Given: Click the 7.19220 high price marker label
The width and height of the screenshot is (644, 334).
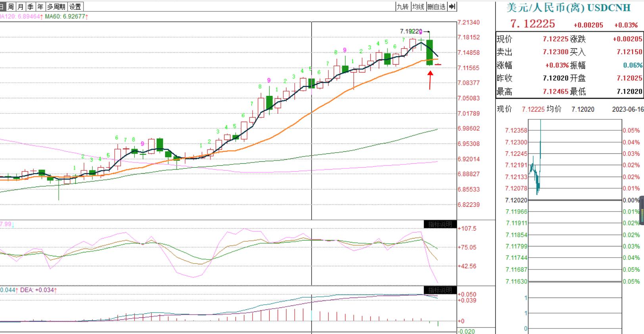Looking at the screenshot, I should pyautogui.click(x=410, y=31).
